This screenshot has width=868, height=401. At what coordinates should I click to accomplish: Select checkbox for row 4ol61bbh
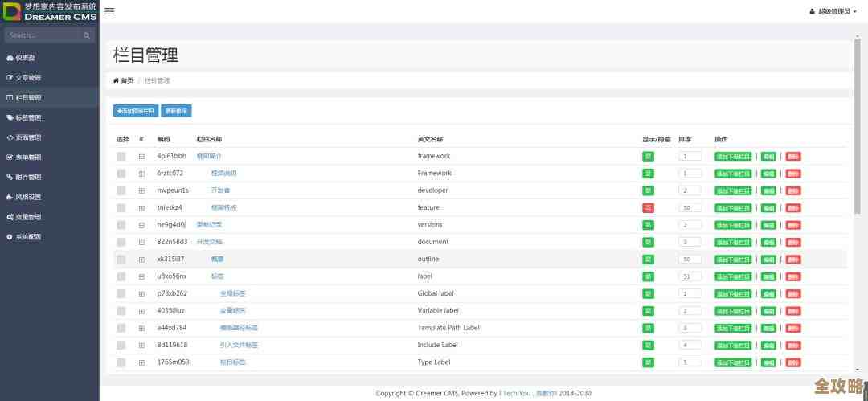[x=121, y=156]
